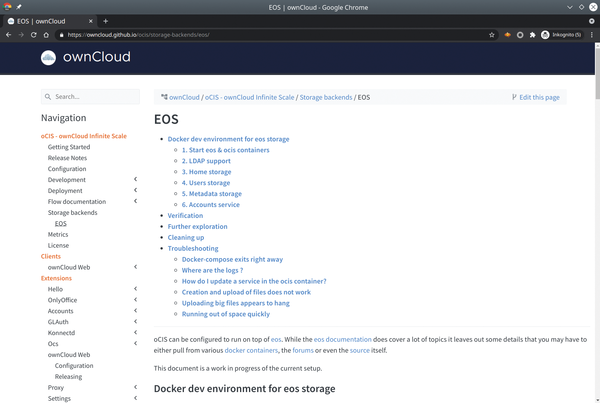
Task: Go to browser home icon
Action: click(x=46, y=35)
